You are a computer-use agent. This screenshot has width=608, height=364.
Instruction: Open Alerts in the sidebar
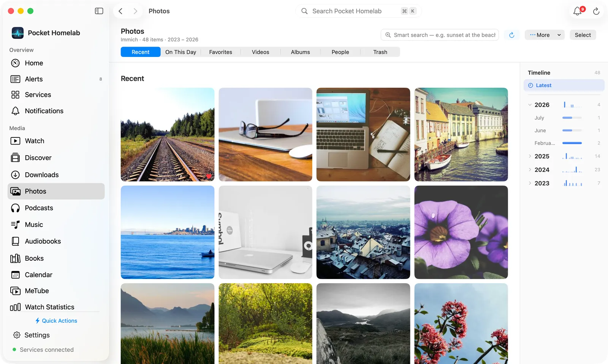coord(56,79)
